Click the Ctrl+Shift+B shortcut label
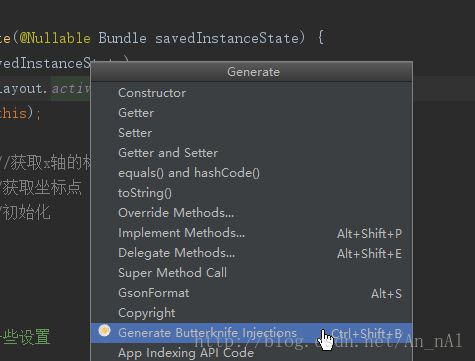 366,333
